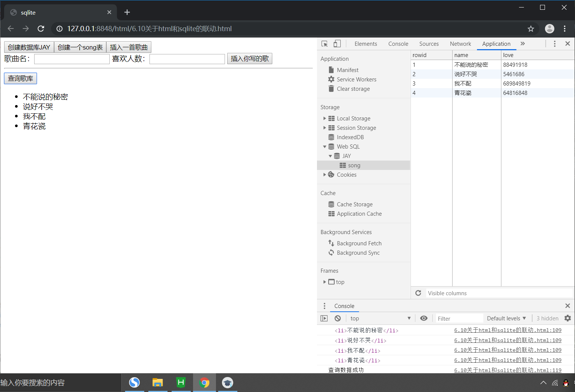Click the Service Workers icon
The width and height of the screenshot is (575, 392).
coord(331,79)
